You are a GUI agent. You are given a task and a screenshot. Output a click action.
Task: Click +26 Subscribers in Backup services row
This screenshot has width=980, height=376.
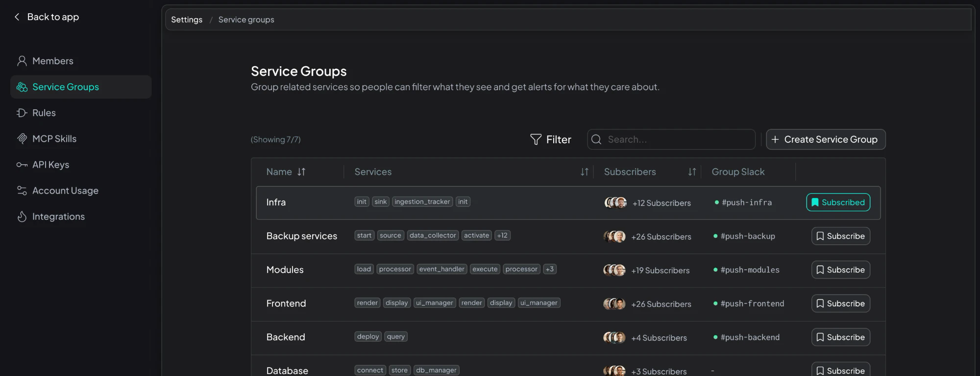[x=661, y=237]
